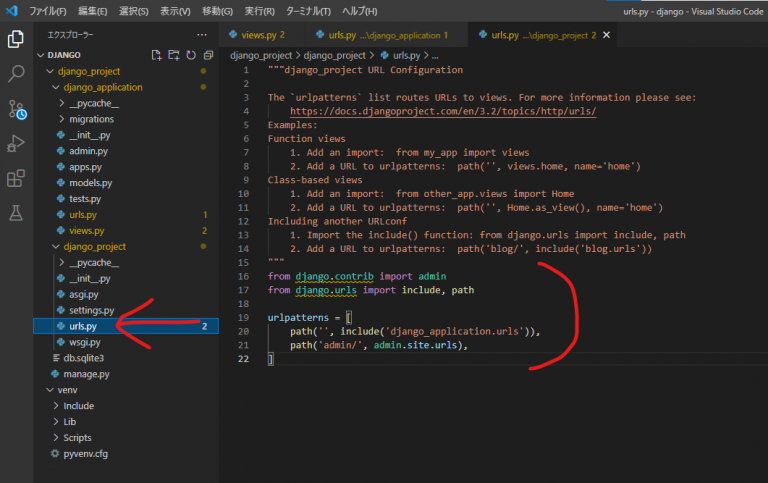Open the Explorer view in activity bar
The height and width of the screenshot is (483, 768).
click(16, 40)
